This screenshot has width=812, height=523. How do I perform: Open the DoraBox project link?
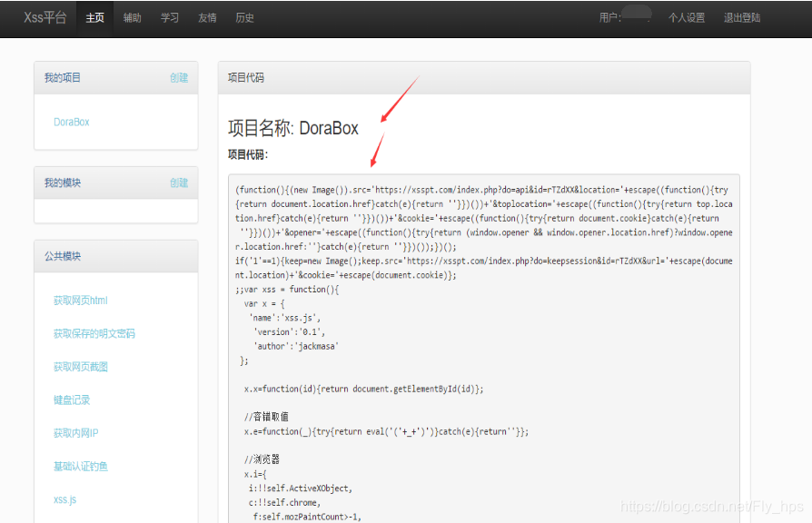[72, 123]
